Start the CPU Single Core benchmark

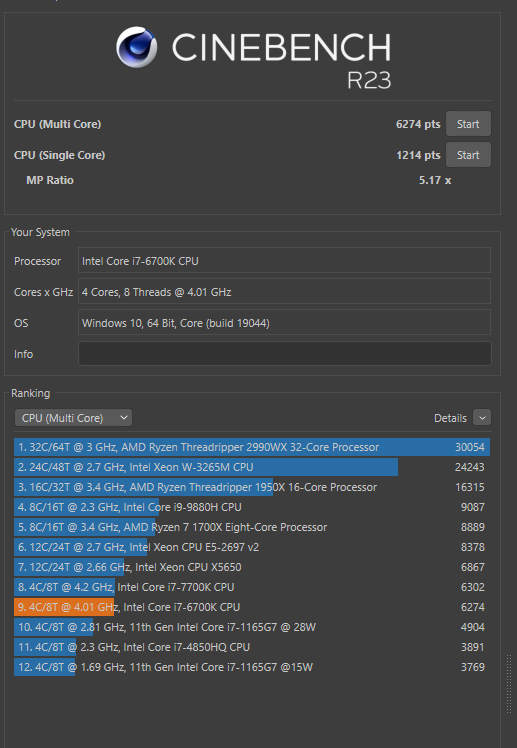click(468, 155)
